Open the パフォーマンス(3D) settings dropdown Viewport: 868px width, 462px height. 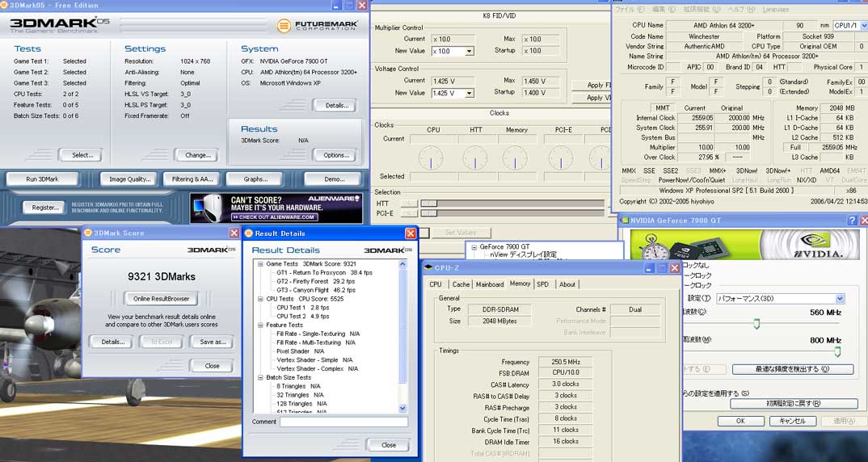(x=839, y=299)
